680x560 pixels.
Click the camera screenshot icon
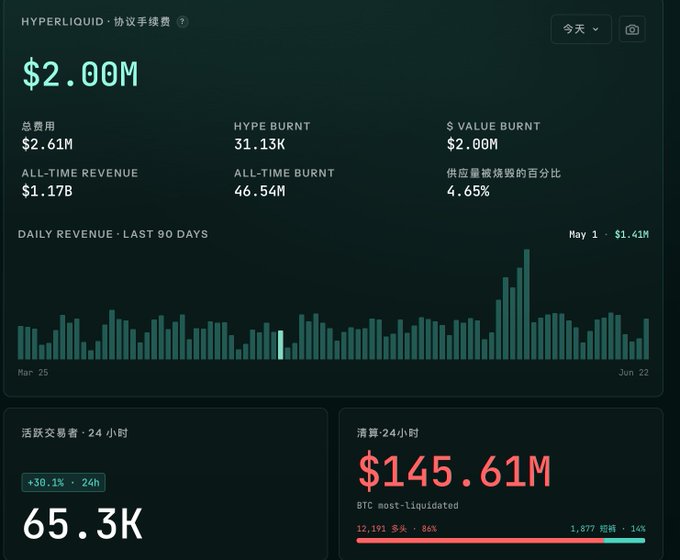tap(632, 29)
